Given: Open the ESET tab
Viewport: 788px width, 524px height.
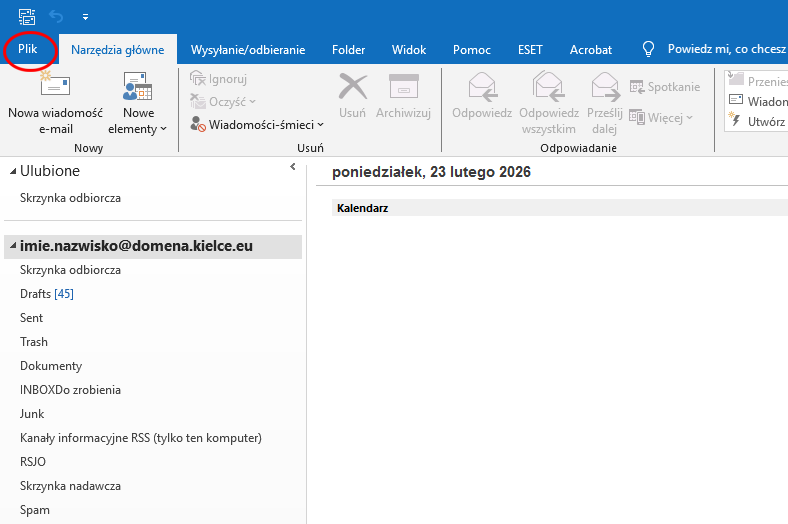Looking at the screenshot, I should (x=530, y=50).
